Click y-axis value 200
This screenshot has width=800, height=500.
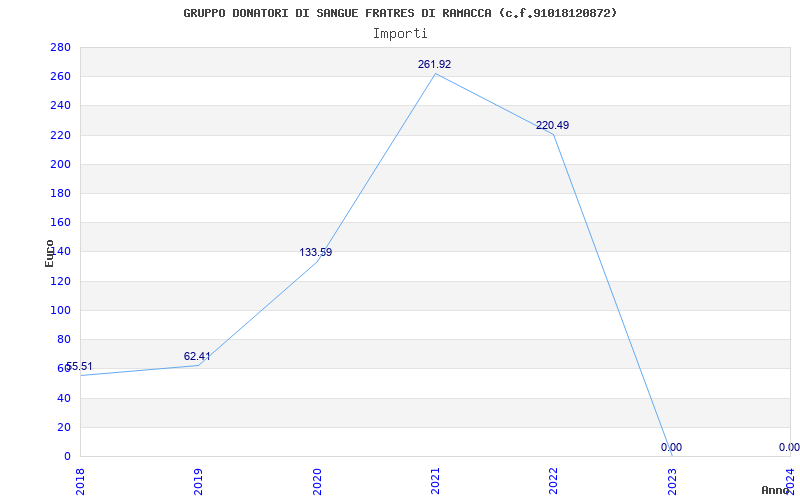click(x=60, y=164)
